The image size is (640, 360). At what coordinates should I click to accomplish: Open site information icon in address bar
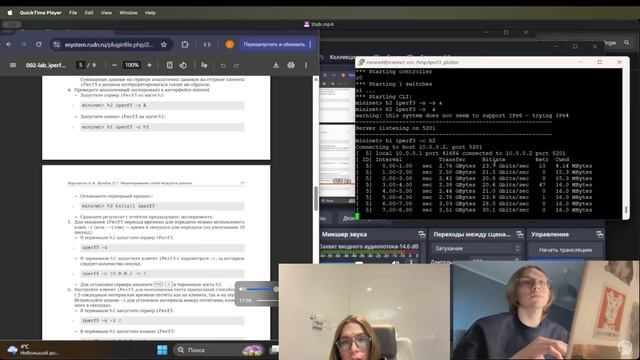pos(57,44)
